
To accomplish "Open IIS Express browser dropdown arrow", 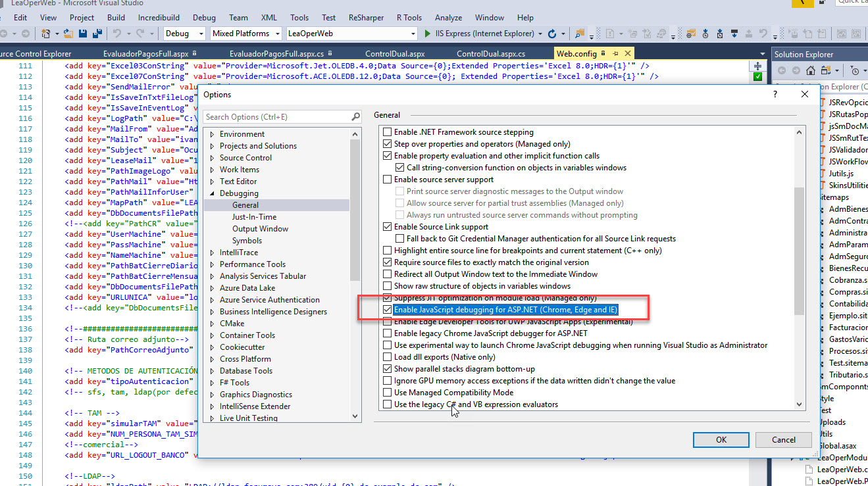I will [x=540, y=34].
